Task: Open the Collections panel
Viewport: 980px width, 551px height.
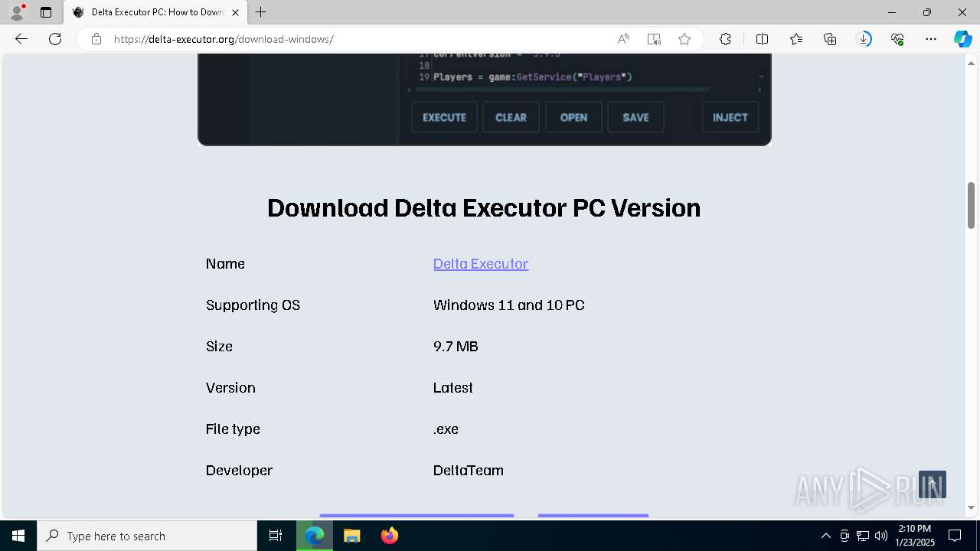Action: point(830,39)
